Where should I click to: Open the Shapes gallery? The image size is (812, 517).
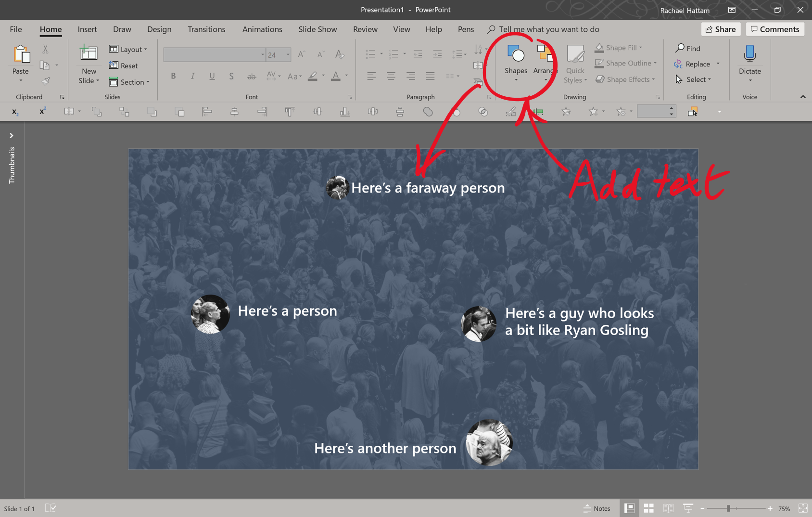click(516, 62)
